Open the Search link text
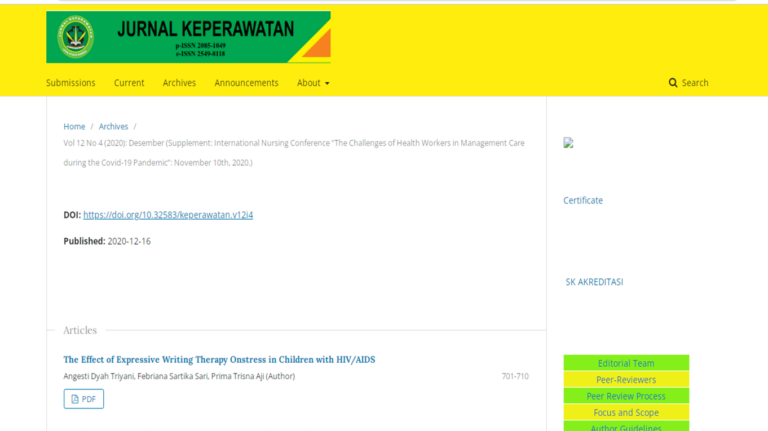The width and height of the screenshot is (768, 431). [x=695, y=83]
